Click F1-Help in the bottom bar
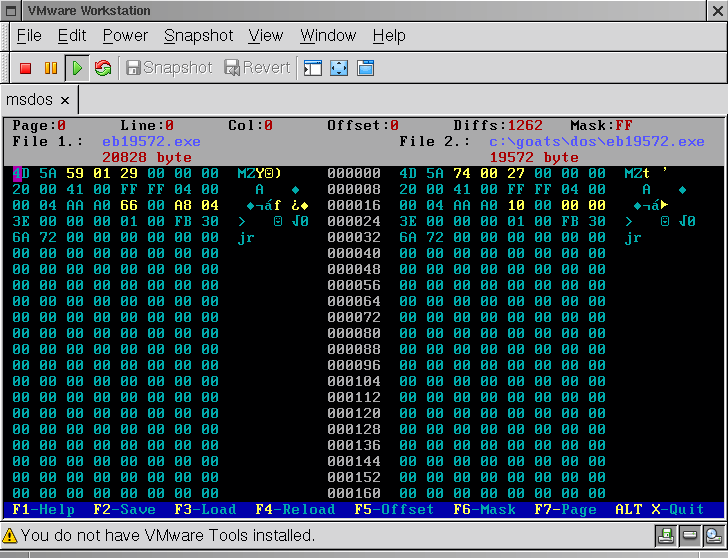Image resolution: width=728 pixels, height=558 pixels. 44,510
